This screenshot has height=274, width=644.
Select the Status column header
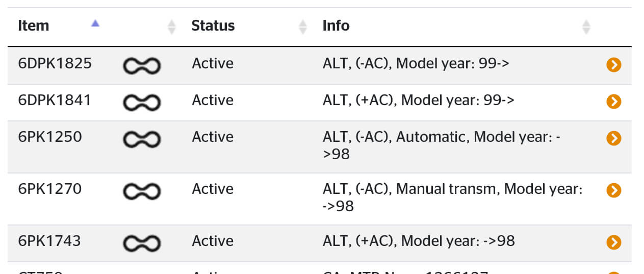(213, 26)
